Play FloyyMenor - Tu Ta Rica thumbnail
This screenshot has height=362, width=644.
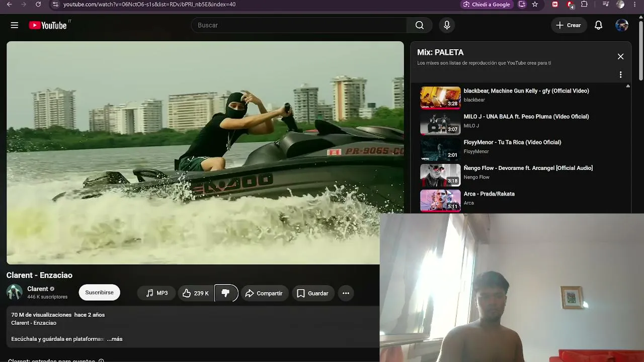tap(440, 149)
